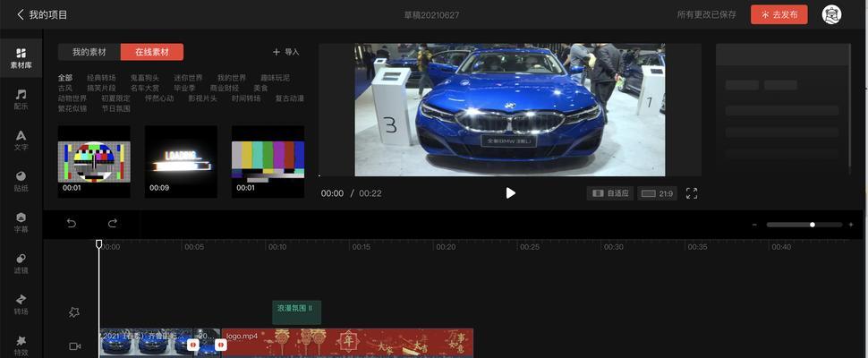
Task: Open the 文字 text panel
Action: click(21, 141)
